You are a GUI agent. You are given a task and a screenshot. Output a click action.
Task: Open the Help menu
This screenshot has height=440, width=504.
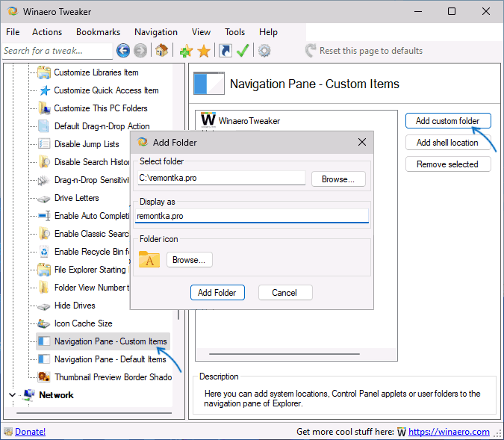point(268,32)
